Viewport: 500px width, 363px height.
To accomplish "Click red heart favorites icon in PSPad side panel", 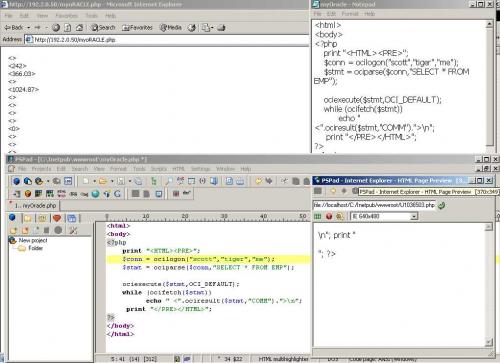I will click(57, 218).
